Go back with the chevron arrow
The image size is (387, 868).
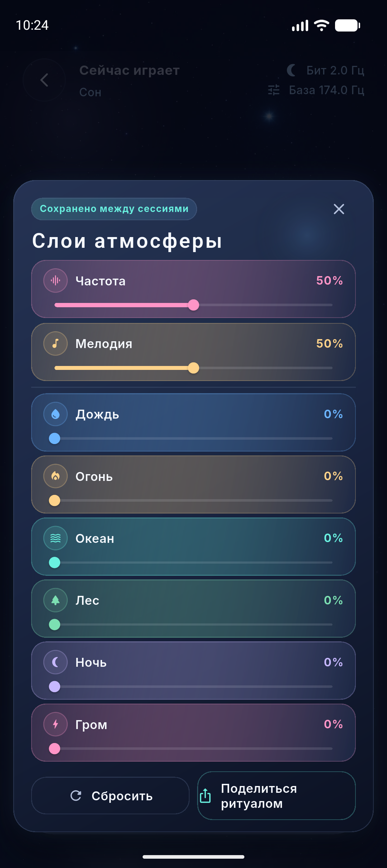pos(44,80)
